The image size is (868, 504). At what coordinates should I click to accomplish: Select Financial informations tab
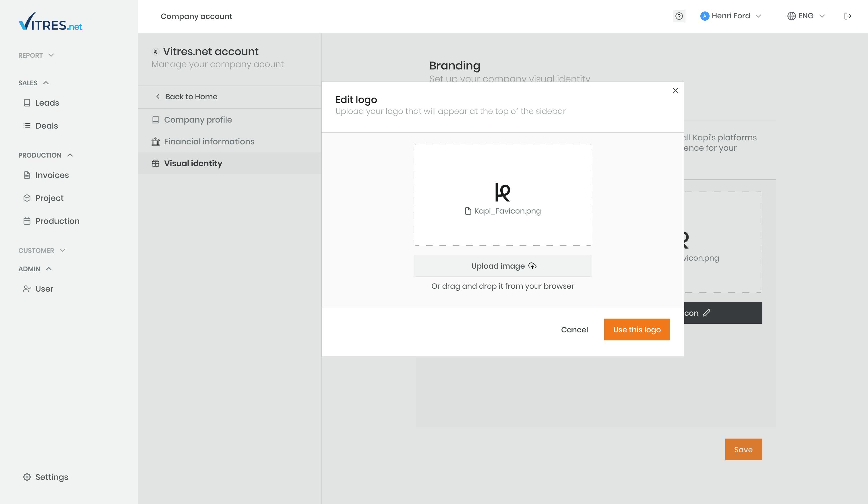229,141
